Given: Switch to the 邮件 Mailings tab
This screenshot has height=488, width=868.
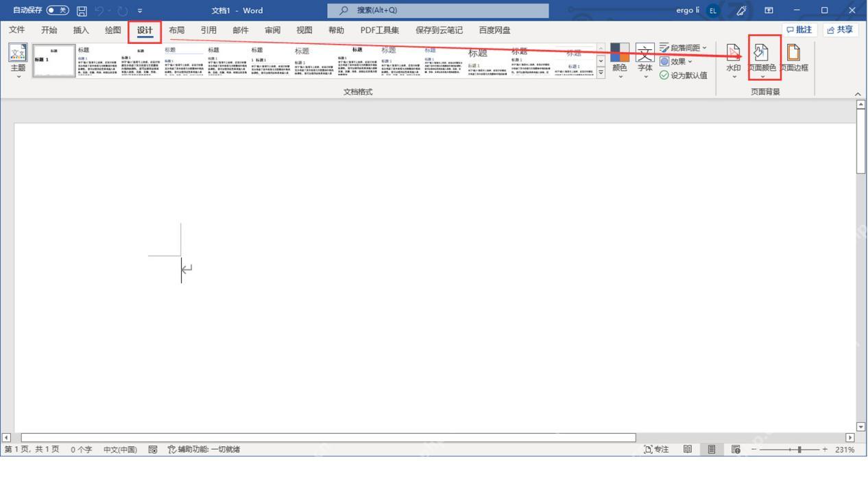Looking at the screenshot, I should click(x=241, y=29).
